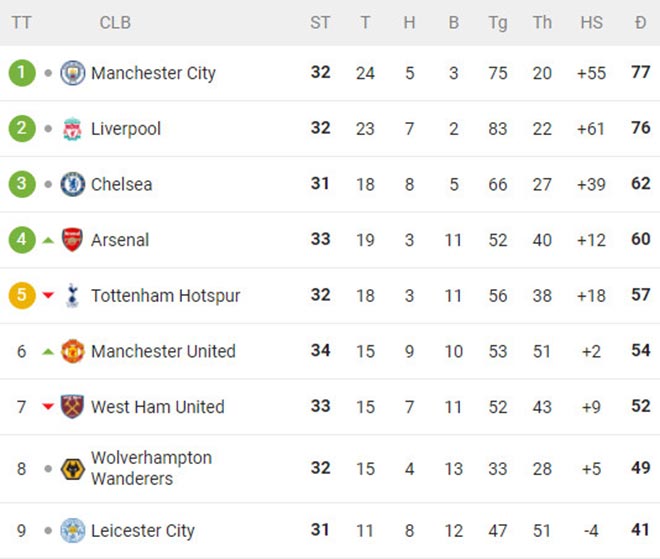The image size is (660, 559).
Task: Click the Liverpool club crest
Action: [73, 129]
